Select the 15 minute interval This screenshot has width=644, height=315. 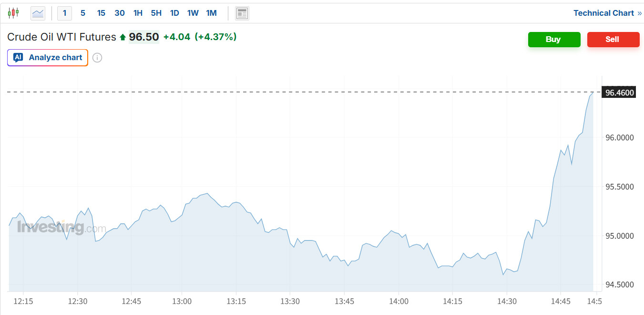pos(101,13)
